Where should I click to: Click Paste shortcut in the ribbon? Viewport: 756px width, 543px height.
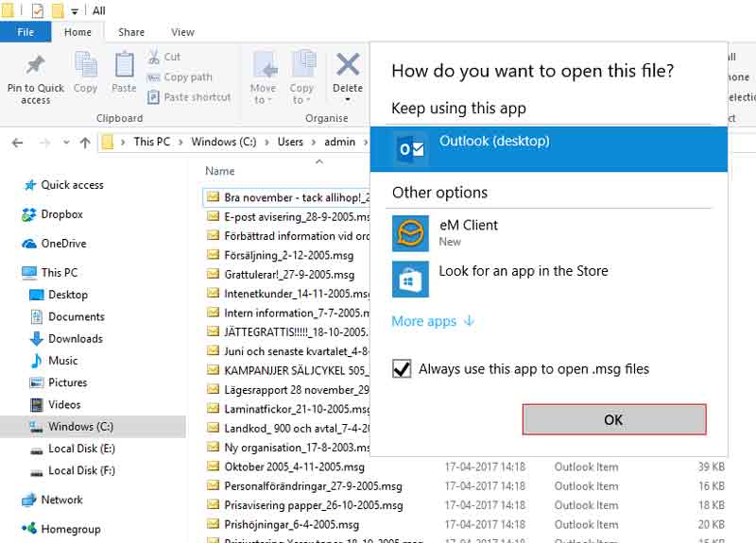(189, 97)
